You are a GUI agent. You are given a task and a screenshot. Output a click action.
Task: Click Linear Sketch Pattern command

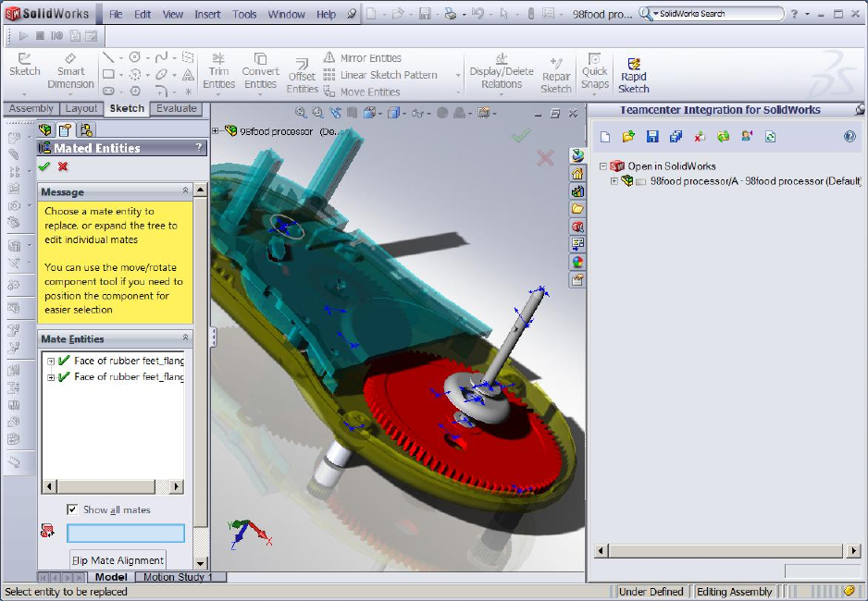[380, 75]
